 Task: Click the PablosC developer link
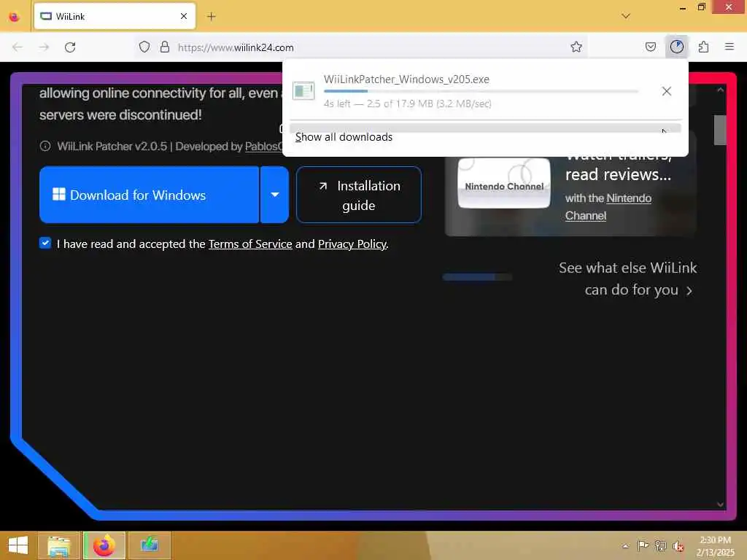(263, 146)
